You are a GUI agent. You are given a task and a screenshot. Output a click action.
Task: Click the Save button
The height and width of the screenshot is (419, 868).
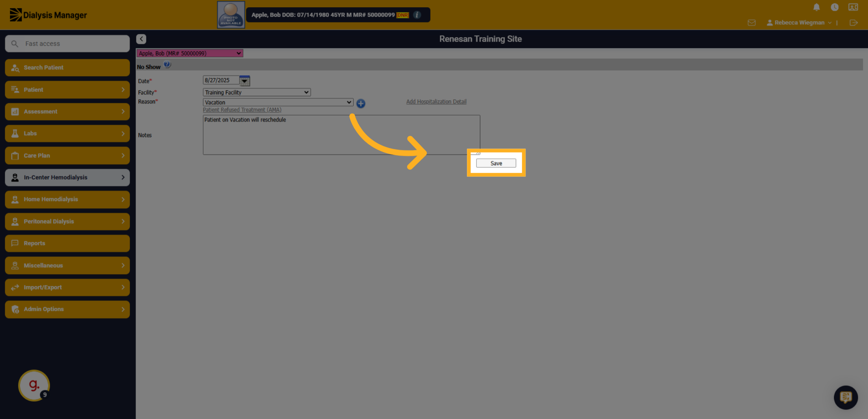496,163
